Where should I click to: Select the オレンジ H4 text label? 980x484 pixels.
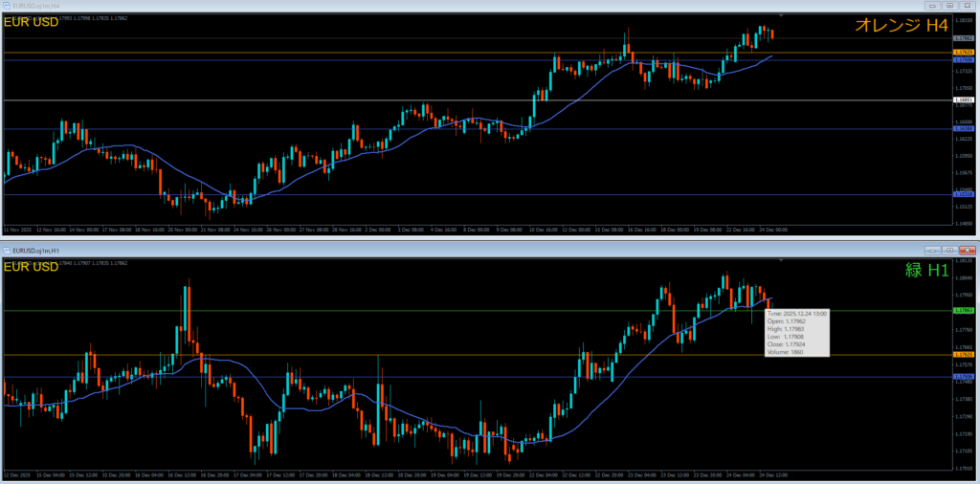900,27
